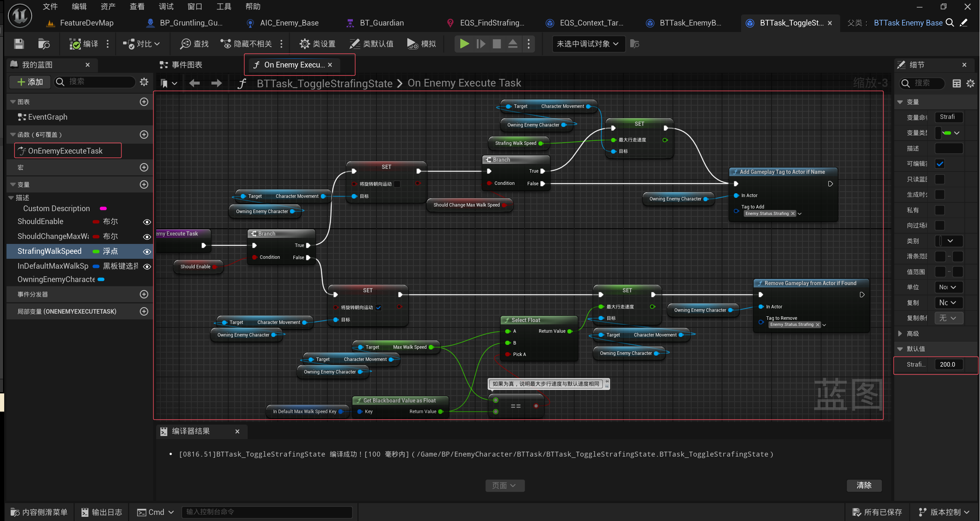The image size is (980, 521).
Task: Open the Window (窗口) menu
Action: (x=195, y=6)
